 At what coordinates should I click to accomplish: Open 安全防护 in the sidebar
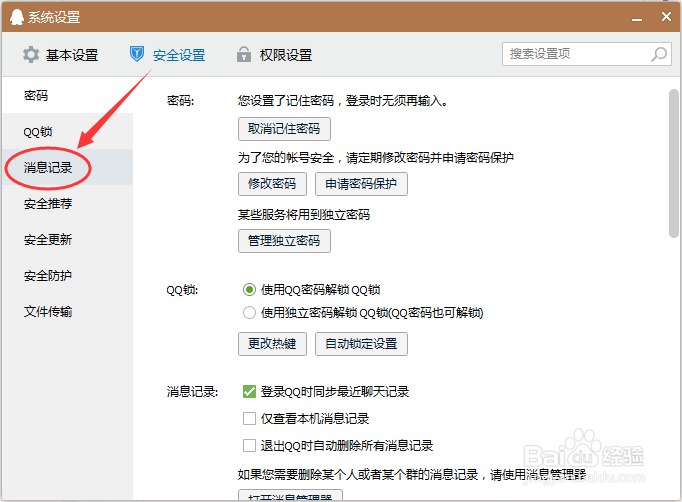point(67,275)
